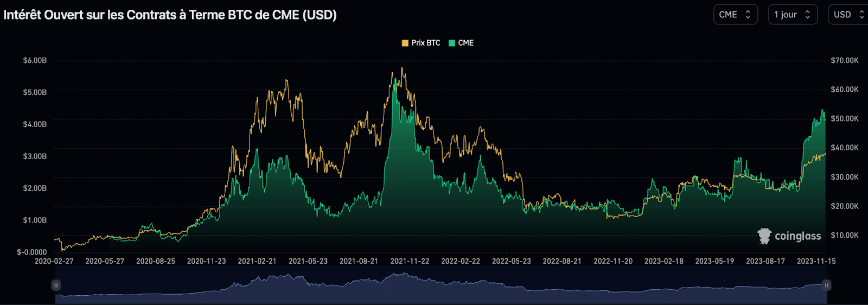Click the chart title Intérêt Ouvert sur les Contrats

[170, 15]
